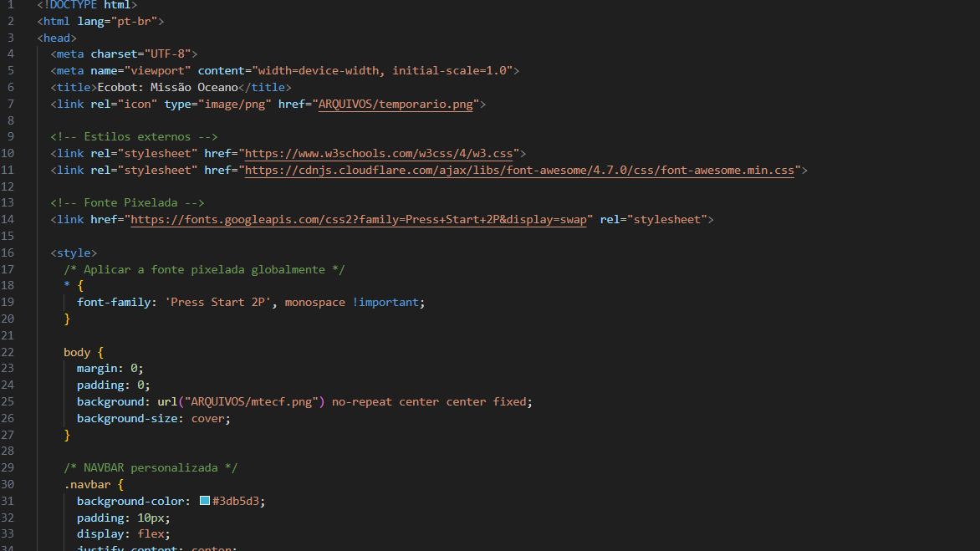Click the #3db5d3 color swatch

click(x=204, y=501)
